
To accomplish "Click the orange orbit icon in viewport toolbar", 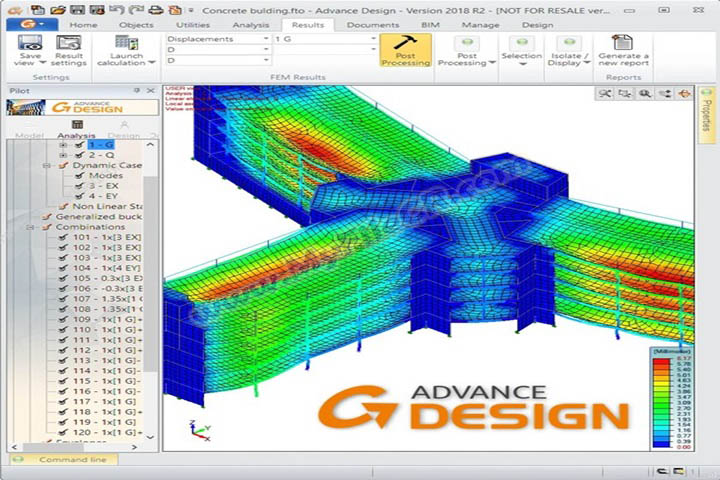I will 684,94.
